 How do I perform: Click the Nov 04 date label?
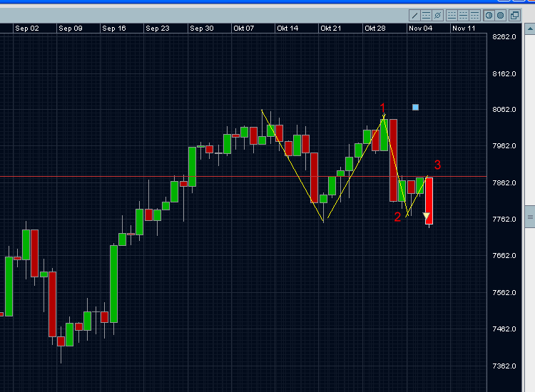coord(420,29)
